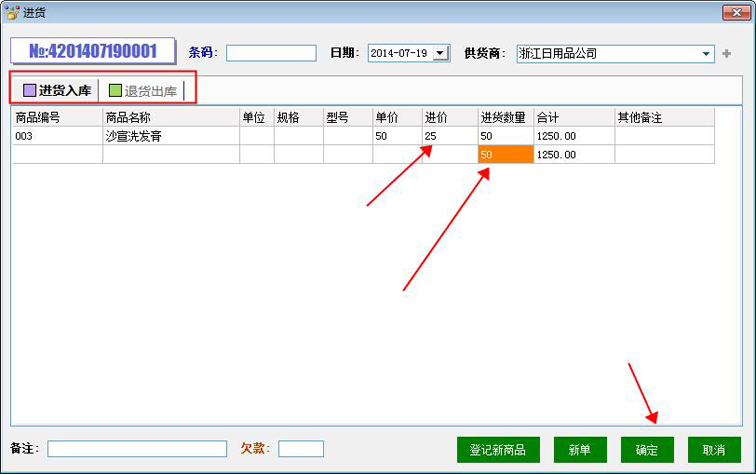Click the 合计 value 1250.00 in 003 row
The width and height of the screenshot is (756, 474).
tap(574, 136)
